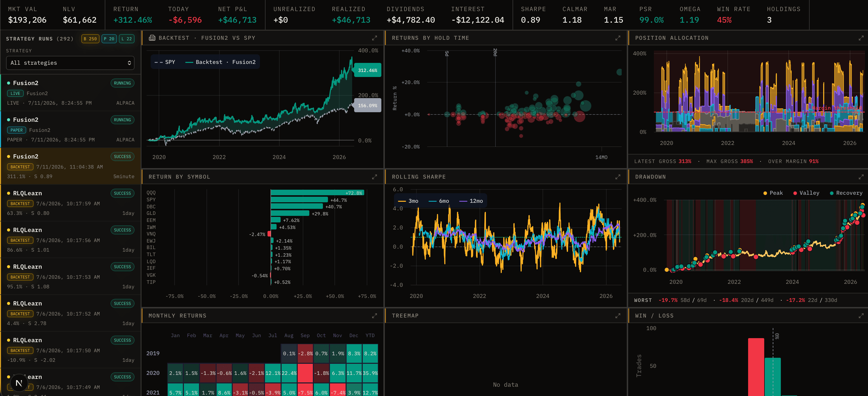868x396 pixels.
Task: Click the MKT VAL $193,206 value
Action: pos(27,20)
